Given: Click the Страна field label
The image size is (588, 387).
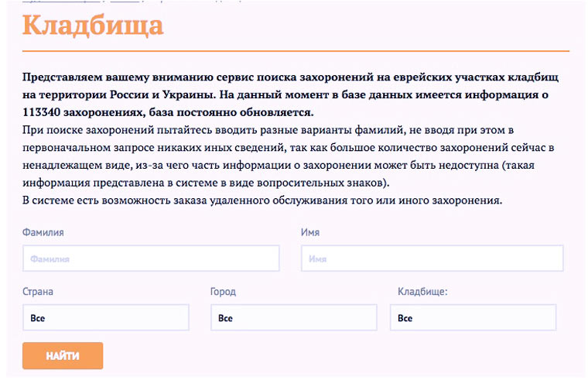Looking at the screenshot, I should coord(39,292).
